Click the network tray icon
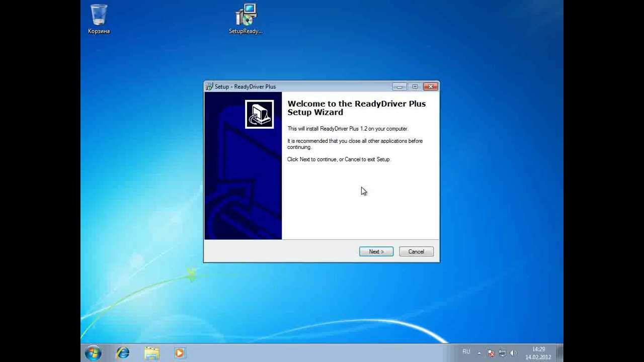 pyautogui.click(x=502, y=353)
